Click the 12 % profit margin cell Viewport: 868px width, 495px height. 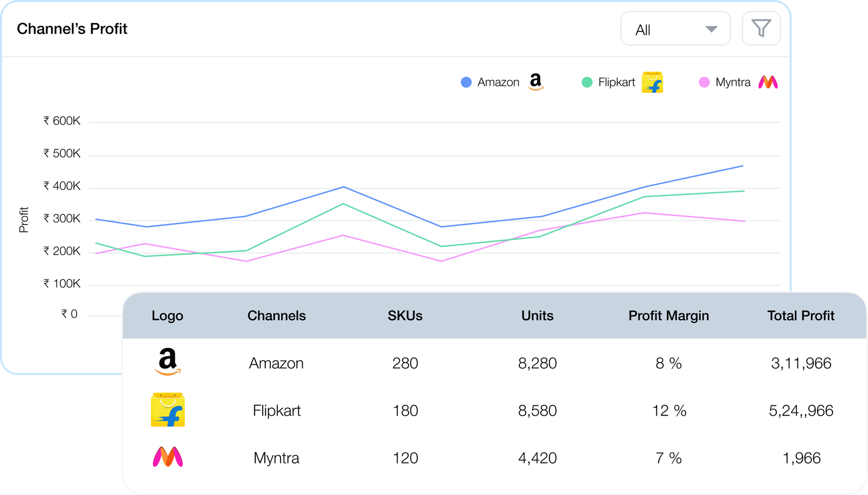(669, 410)
